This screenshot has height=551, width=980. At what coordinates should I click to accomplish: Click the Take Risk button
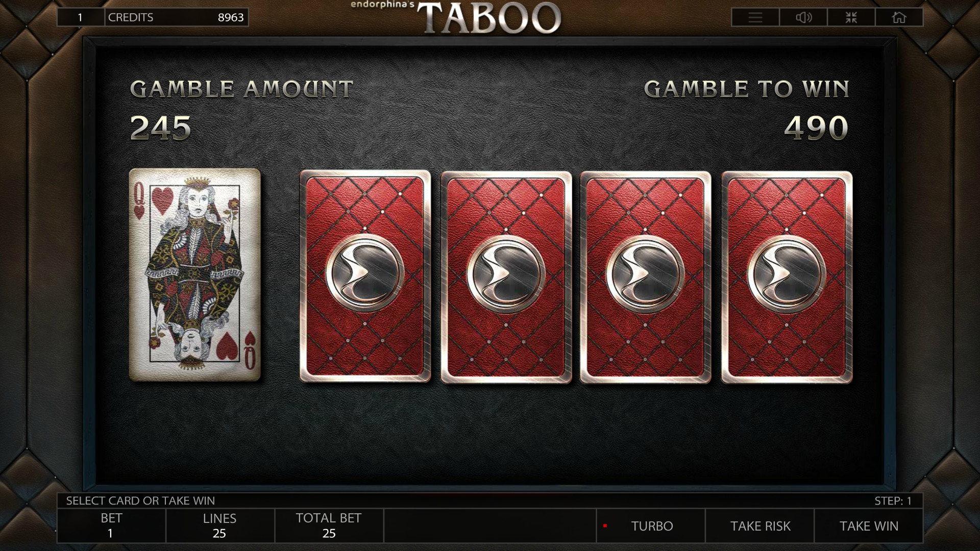click(760, 525)
